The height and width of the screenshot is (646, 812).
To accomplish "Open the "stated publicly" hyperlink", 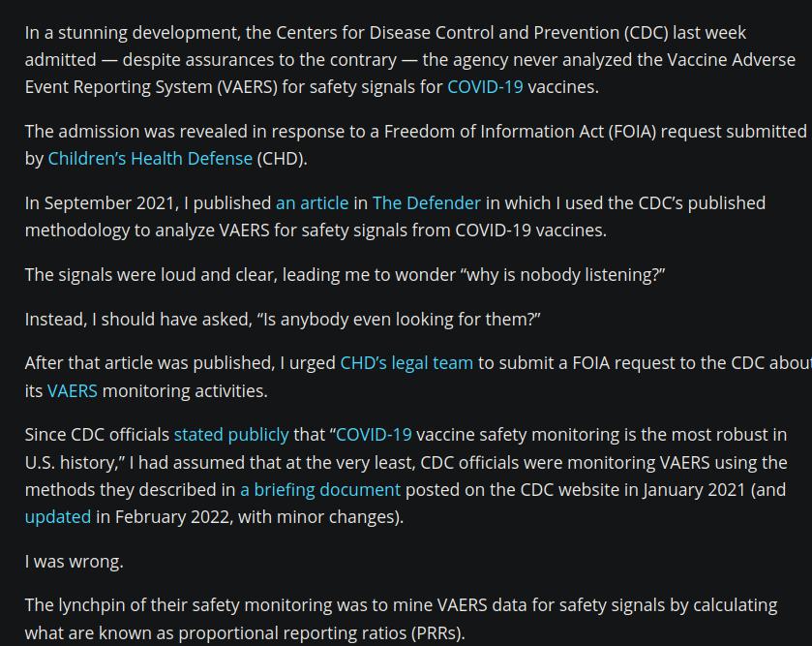I will click(x=231, y=434).
